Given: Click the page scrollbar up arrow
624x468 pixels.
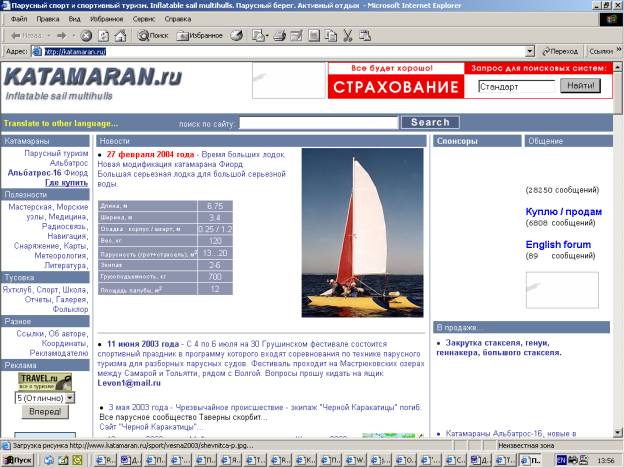Looking at the screenshot, I should pos(618,67).
